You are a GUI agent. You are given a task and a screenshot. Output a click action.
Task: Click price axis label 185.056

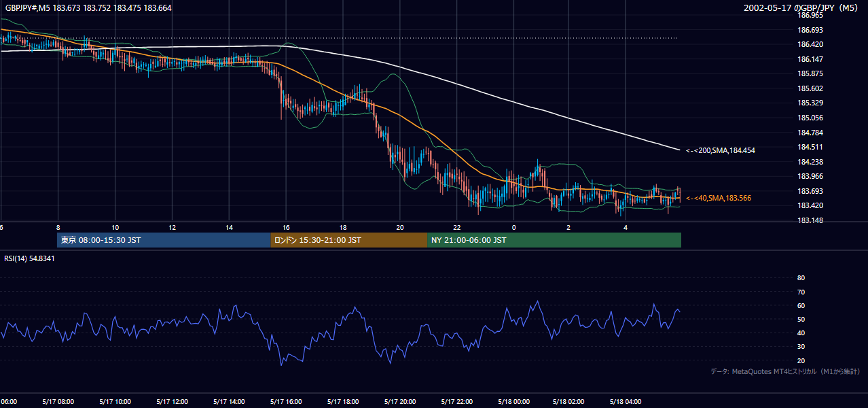point(810,118)
